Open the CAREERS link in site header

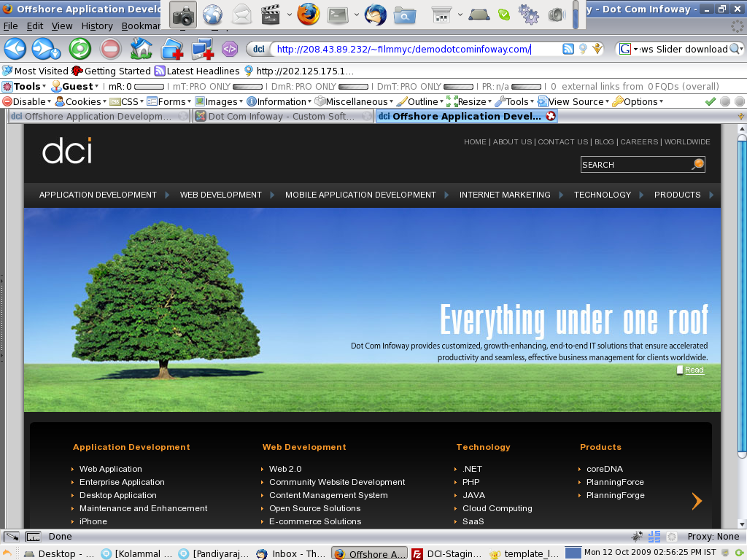coord(639,142)
